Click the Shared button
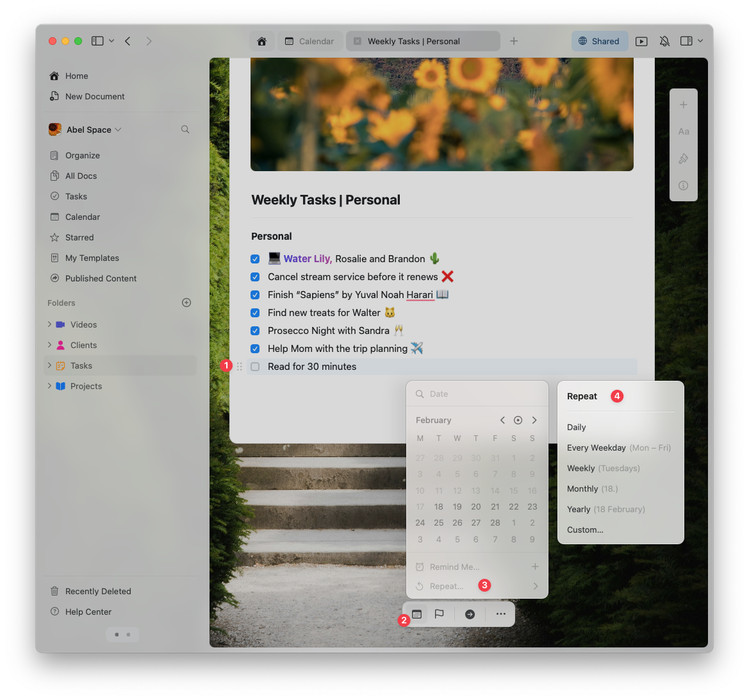The width and height of the screenshot is (749, 700). click(599, 40)
